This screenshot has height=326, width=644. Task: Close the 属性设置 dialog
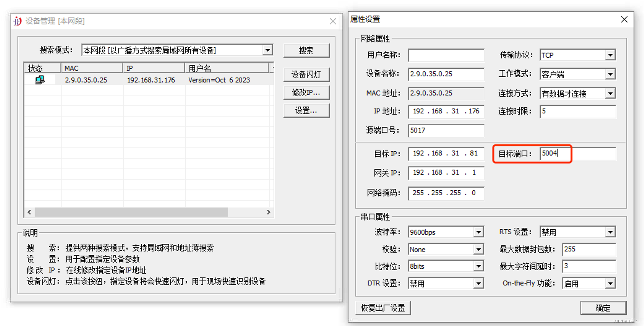624,20
